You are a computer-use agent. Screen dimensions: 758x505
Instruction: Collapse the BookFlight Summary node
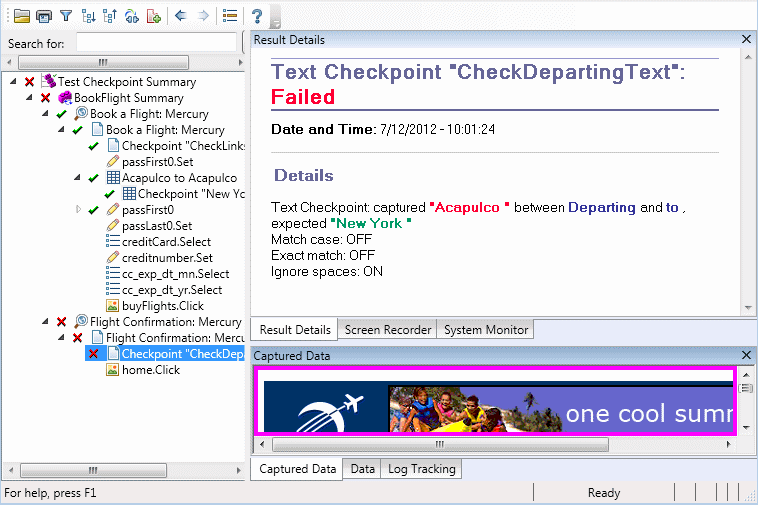29,98
